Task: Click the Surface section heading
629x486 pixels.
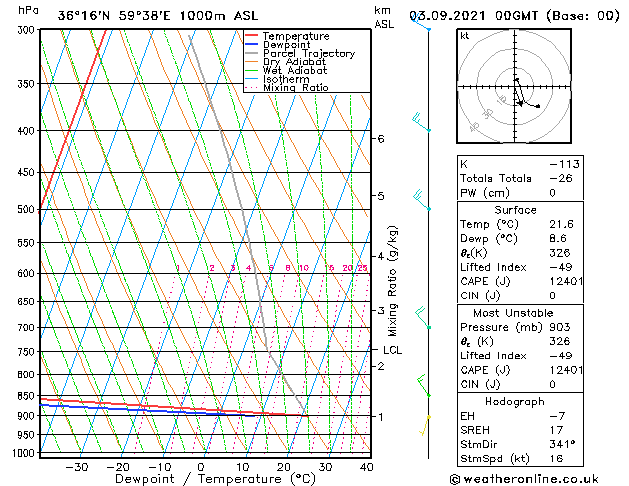Action: [x=515, y=210]
